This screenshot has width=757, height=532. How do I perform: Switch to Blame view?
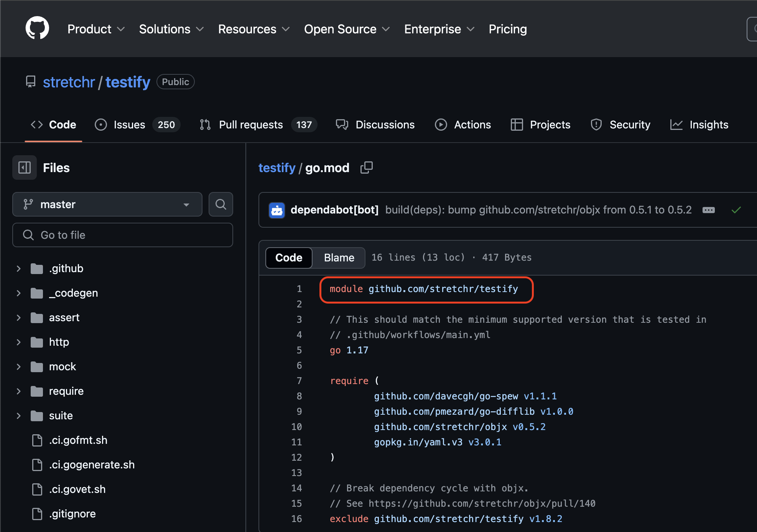pyautogui.click(x=339, y=258)
